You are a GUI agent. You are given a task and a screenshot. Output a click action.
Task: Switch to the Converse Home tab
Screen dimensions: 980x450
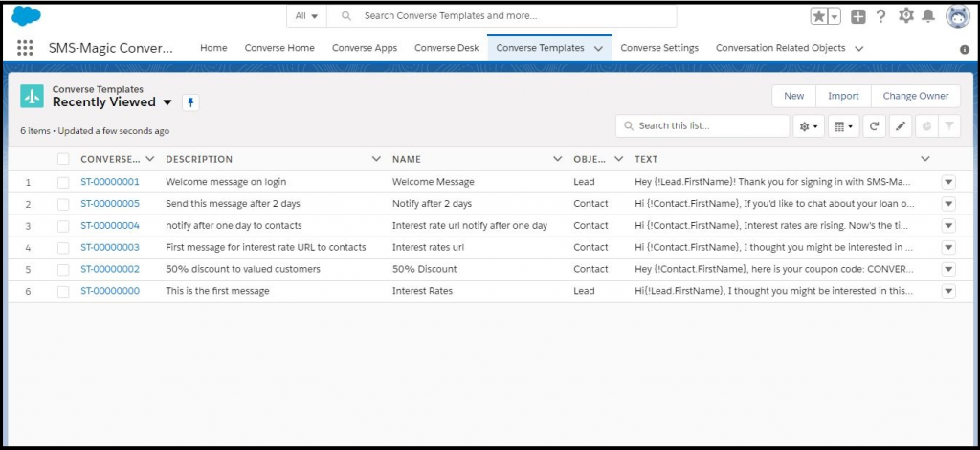(279, 48)
